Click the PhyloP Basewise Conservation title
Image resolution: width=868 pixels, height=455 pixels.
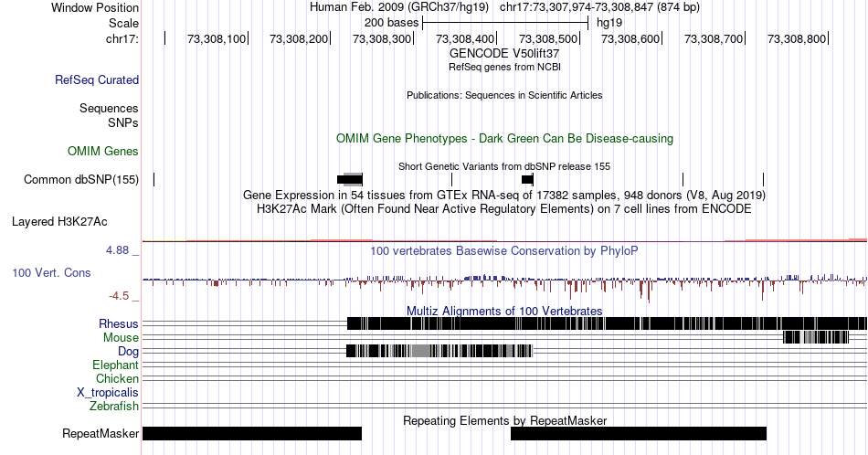[504, 250]
